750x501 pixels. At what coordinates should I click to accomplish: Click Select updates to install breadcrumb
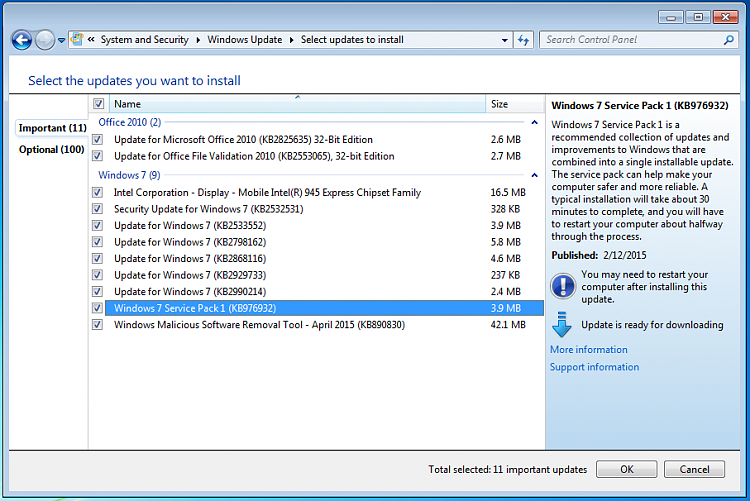(352, 40)
